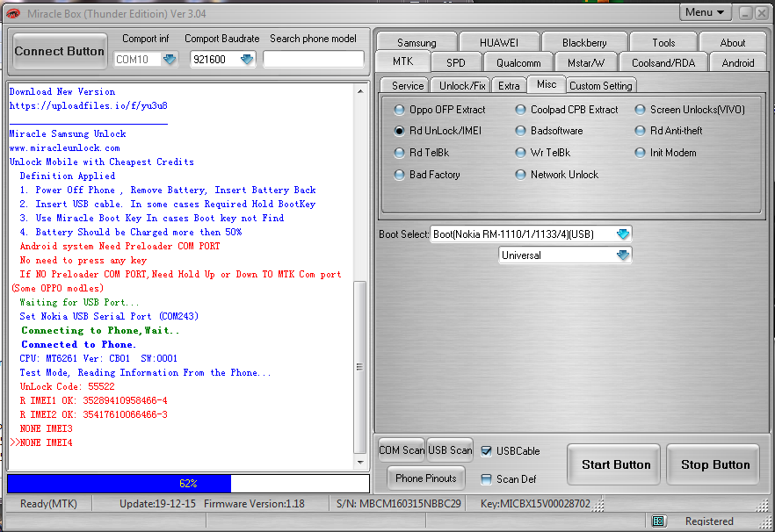Open the Boot Select dropdown

tap(623, 234)
